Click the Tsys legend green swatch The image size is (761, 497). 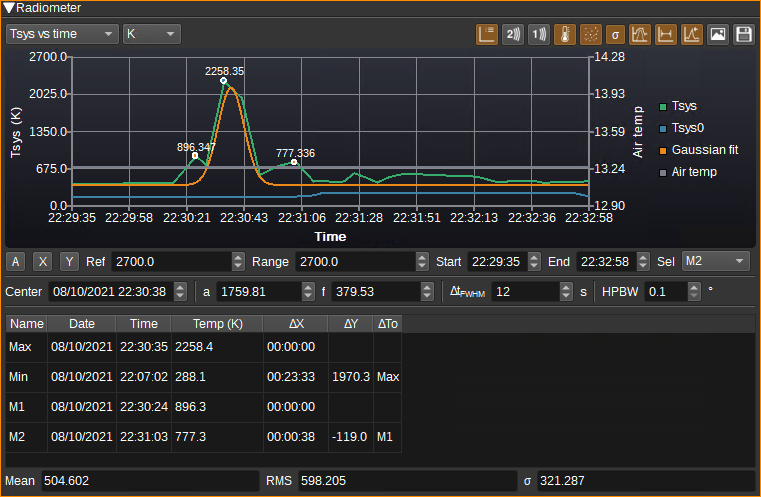click(663, 107)
